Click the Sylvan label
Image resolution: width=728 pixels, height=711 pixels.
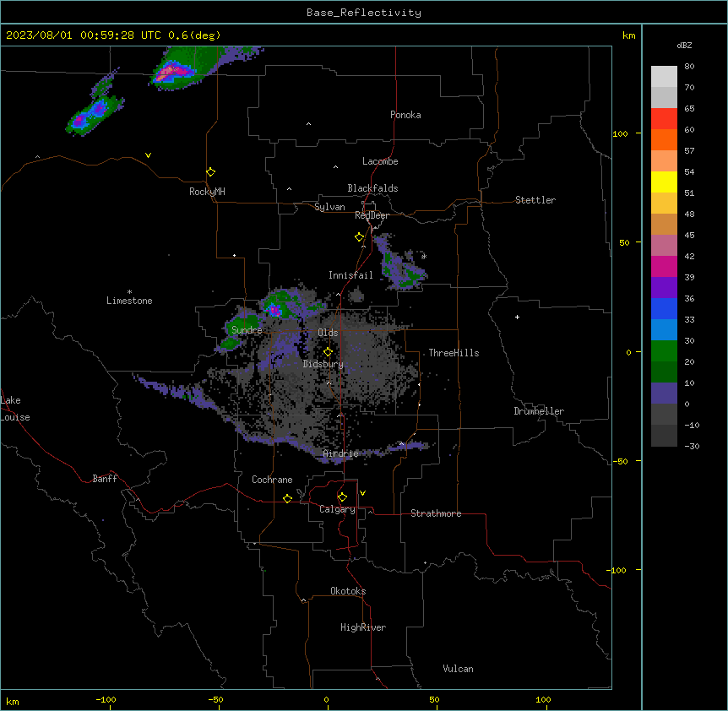click(329, 207)
